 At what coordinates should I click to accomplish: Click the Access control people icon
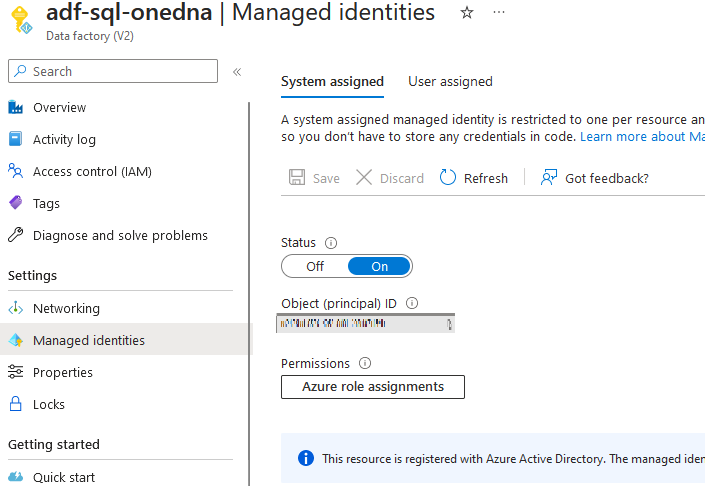(16, 171)
